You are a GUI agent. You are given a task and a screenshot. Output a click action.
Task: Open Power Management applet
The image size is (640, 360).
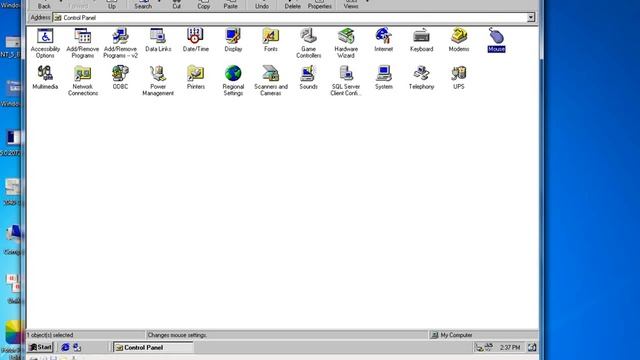click(158, 80)
